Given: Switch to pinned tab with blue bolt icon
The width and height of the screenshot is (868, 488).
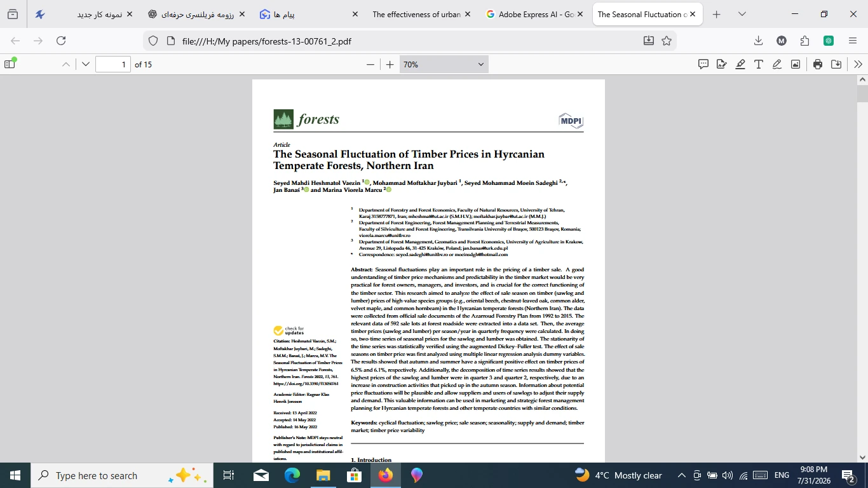Looking at the screenshot, I should [x=39, y=14].
